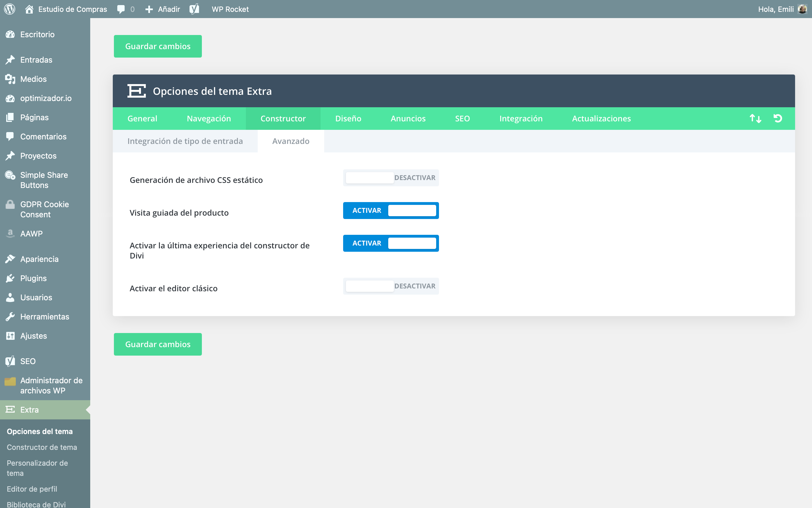Click the import/export arrows icon
The height and width of the screenshot is (508, 812).
755,118
